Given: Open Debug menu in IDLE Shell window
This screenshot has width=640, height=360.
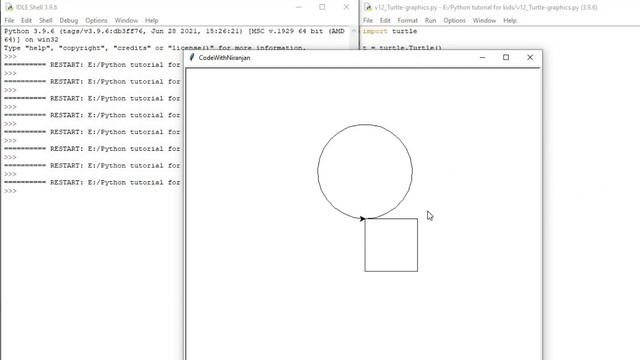Looking at the screenshot, I should 68,20.
